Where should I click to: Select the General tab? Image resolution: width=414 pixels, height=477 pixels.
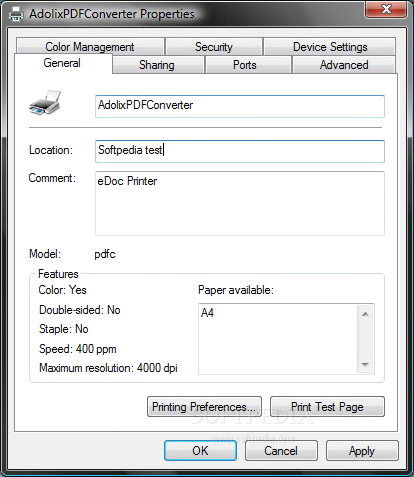62,63
